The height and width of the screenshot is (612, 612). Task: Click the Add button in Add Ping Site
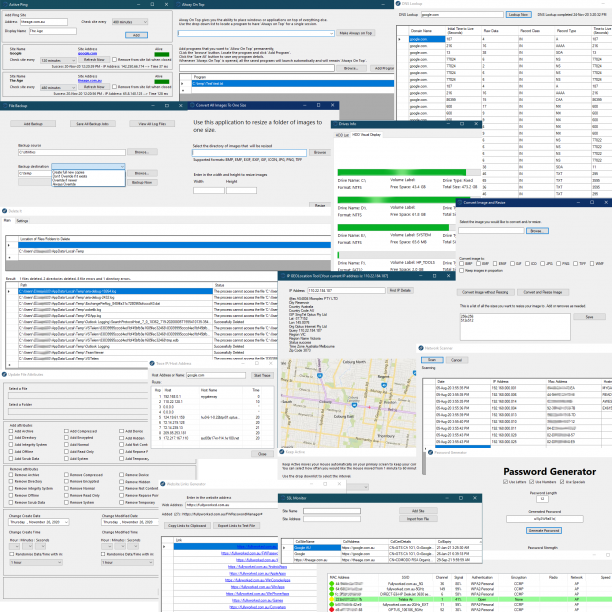tap(136, 36)
